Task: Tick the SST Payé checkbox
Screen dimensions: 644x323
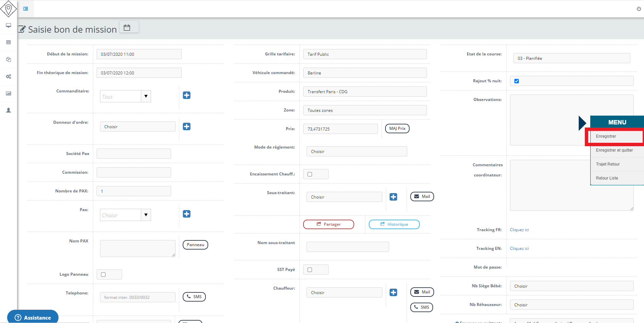Action: [x=310, y=270]
